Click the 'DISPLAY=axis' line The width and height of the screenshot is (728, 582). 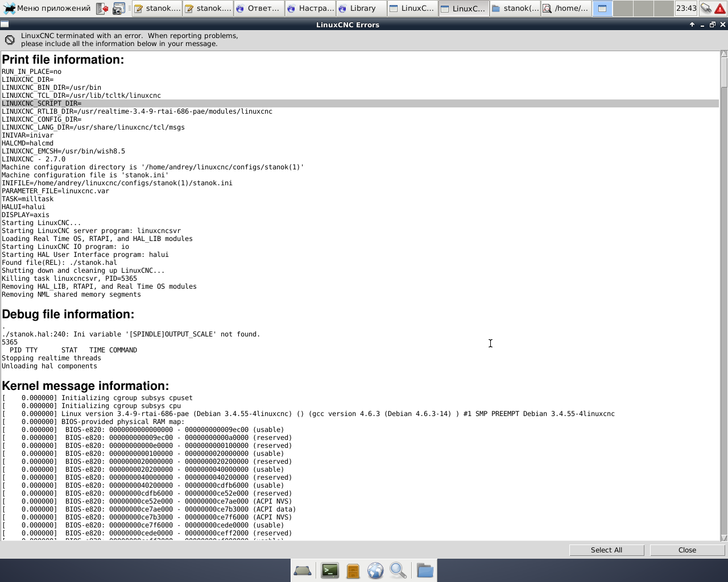point(26,215)
